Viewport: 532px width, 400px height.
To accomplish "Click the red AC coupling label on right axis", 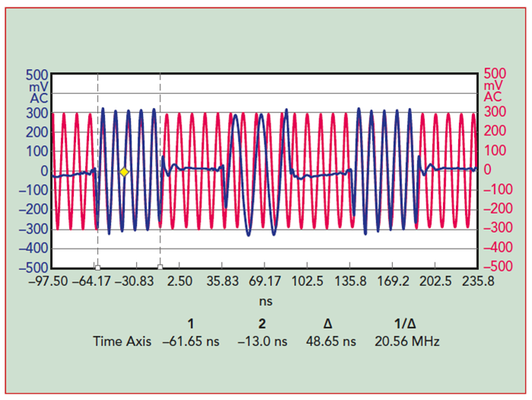I will click(x=492, y=97).
